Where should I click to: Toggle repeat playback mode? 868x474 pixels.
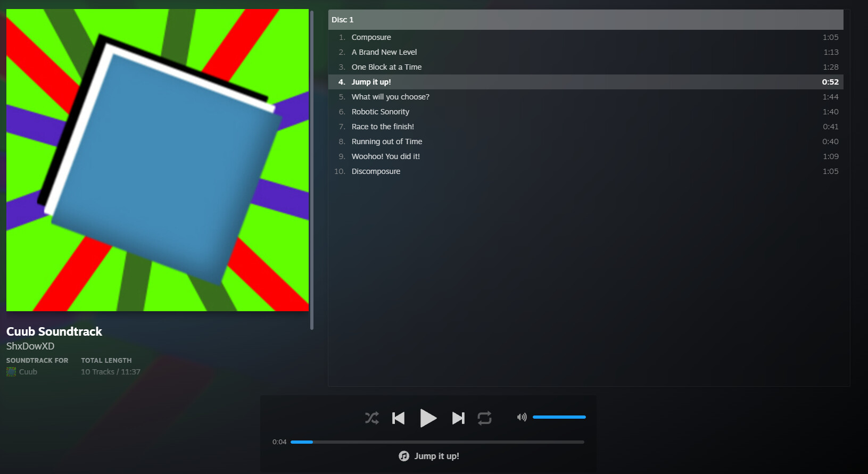[484, 418]
